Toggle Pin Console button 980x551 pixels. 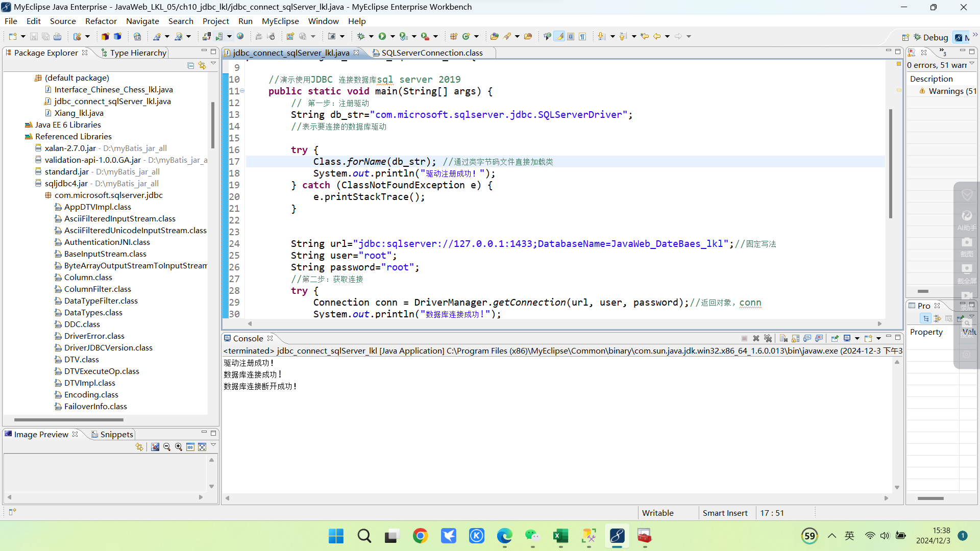point(835,338)
